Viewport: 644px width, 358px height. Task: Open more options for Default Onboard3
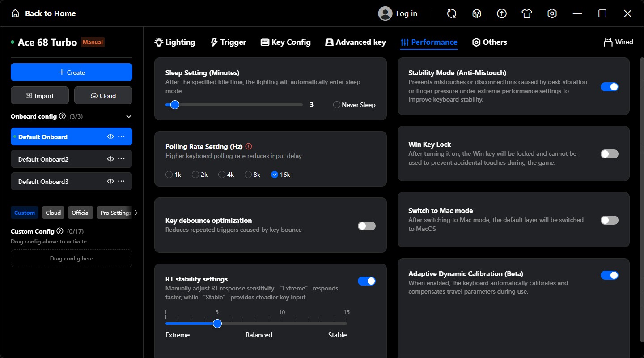click(121, 181)
